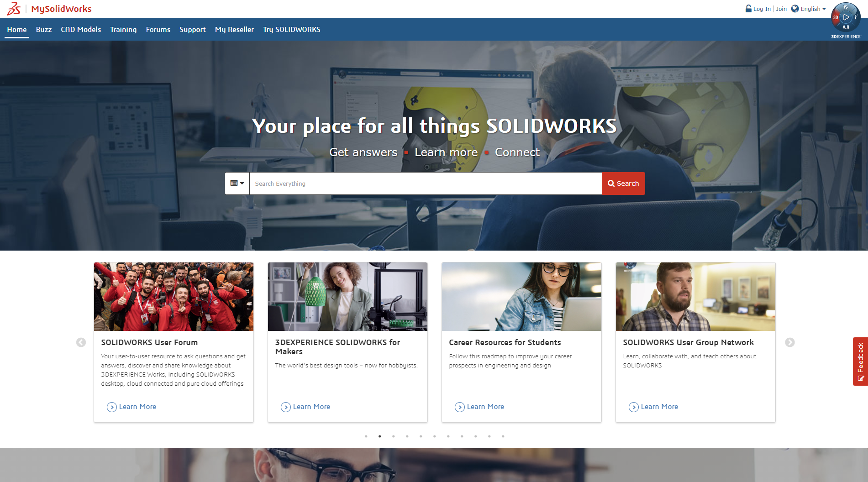Click the globe icon next to English
Image resolution: width=868 pixels, height=482 pixels.
point(795,8)
